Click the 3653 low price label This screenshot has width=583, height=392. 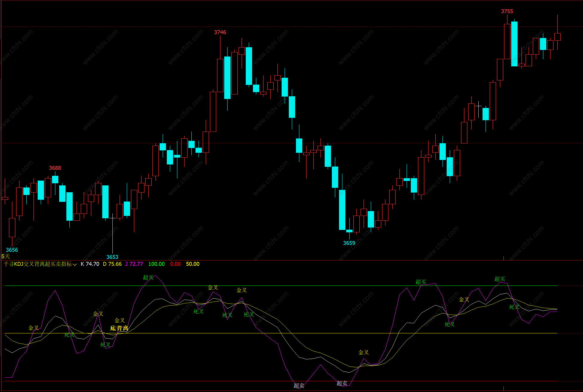(112, 257)
